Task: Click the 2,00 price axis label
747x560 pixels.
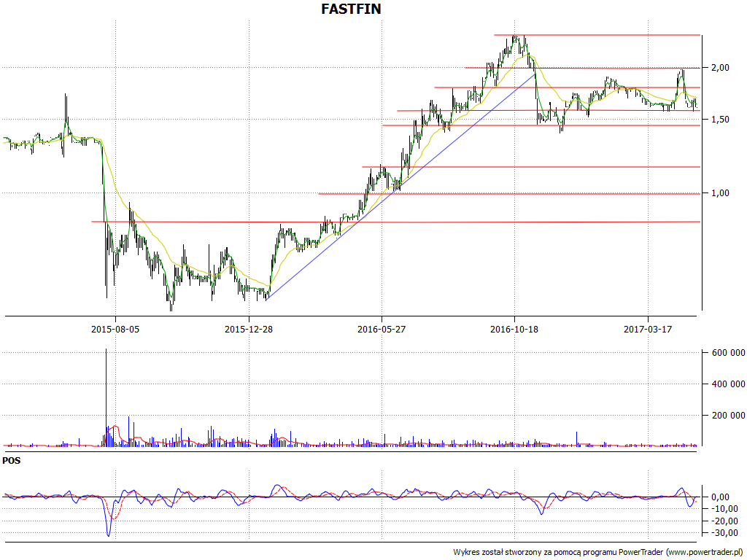Action: coord(720,68)
